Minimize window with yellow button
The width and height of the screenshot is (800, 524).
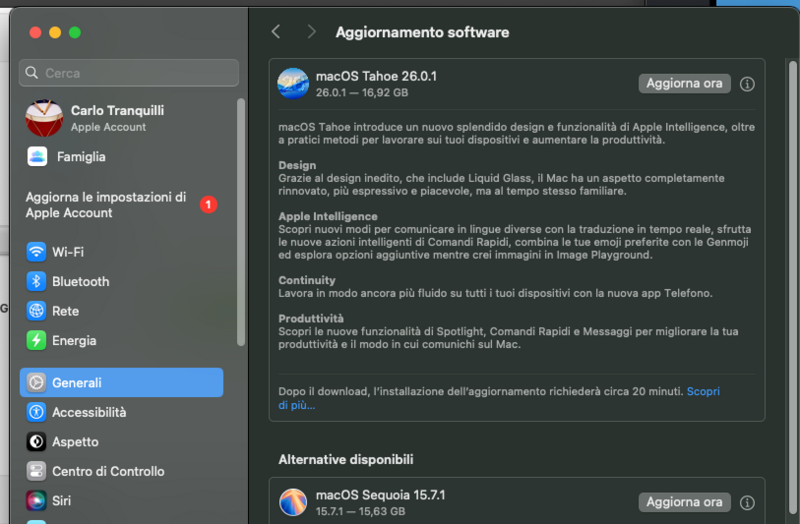tap(55, 33)
